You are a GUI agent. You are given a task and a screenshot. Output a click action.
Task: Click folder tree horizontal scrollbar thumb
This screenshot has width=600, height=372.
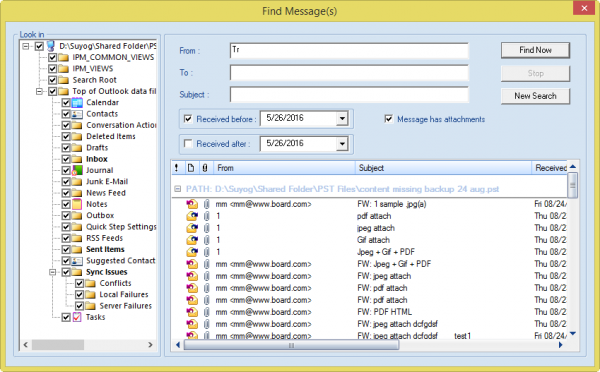58,345
